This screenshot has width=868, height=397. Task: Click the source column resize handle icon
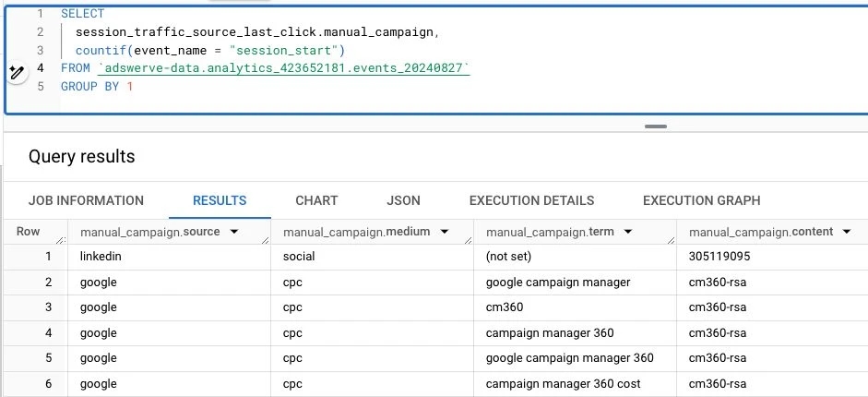(265, 240)
